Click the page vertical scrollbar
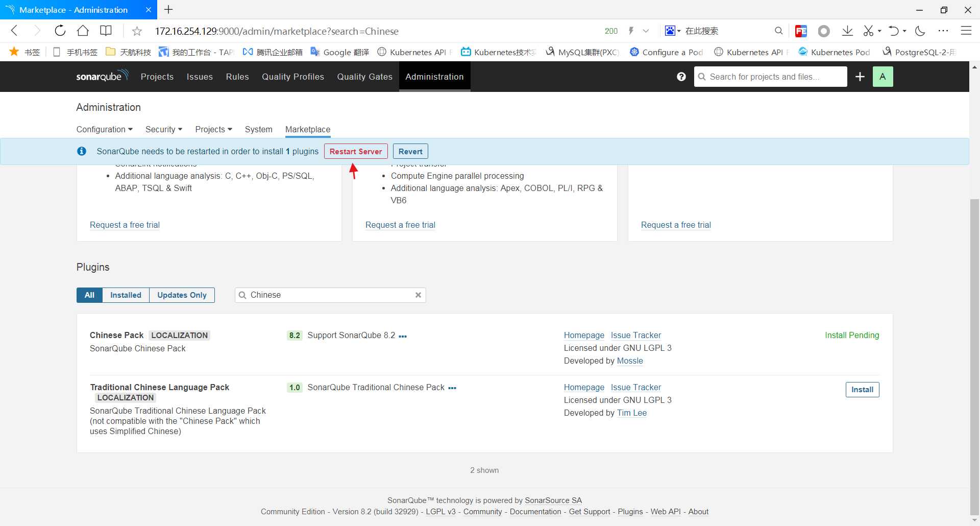This screenshot has width=980, height=526. pos(974,357)
